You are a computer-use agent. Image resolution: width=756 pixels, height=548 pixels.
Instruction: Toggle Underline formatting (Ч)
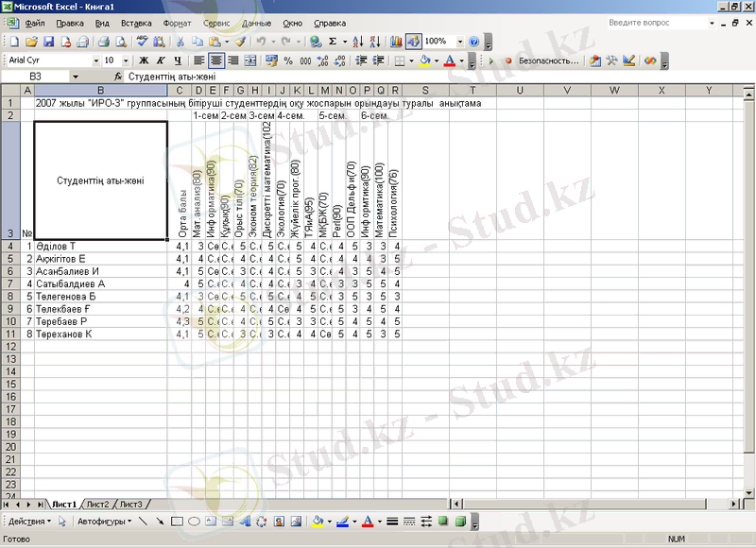coord(177,60)
